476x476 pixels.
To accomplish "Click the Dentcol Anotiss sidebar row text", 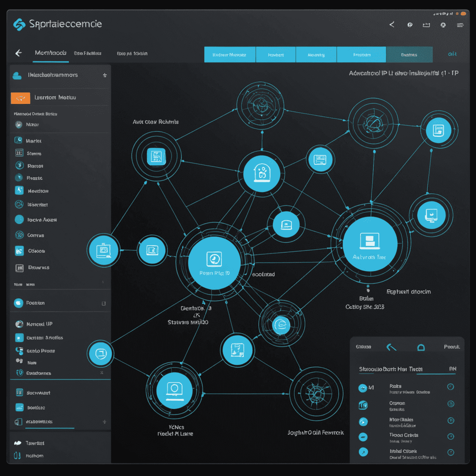I will pyautogui.click(x=45, y=337).
